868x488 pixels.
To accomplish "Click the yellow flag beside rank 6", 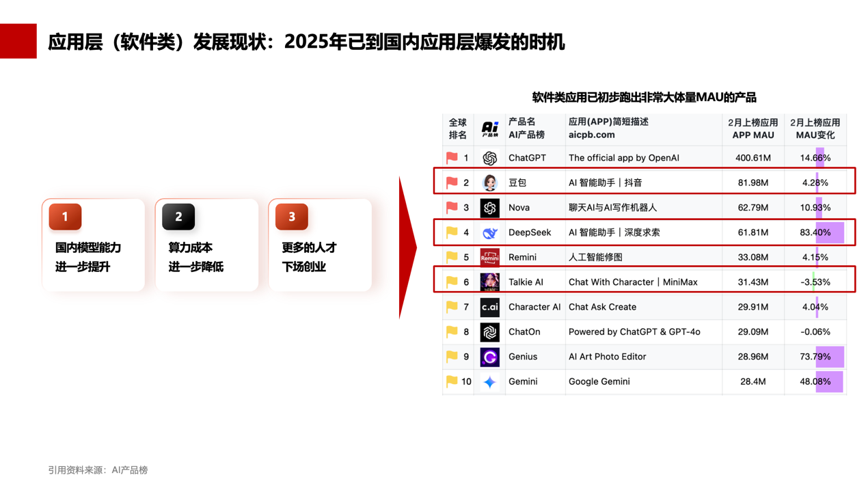I will pos(452,282).
